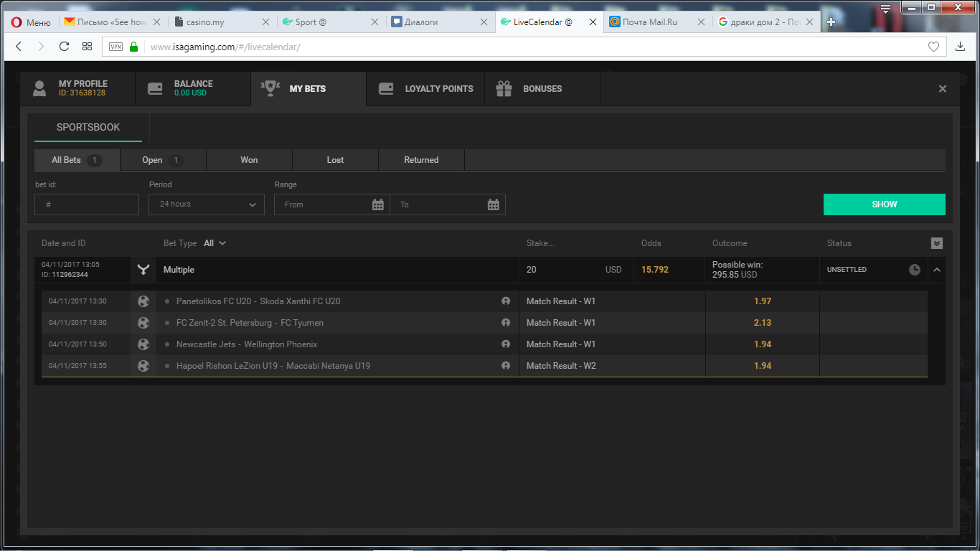The image size is (980, 551).
Task: Toggle the VPN badge in address bar
Action: click(x=116, y=47)
